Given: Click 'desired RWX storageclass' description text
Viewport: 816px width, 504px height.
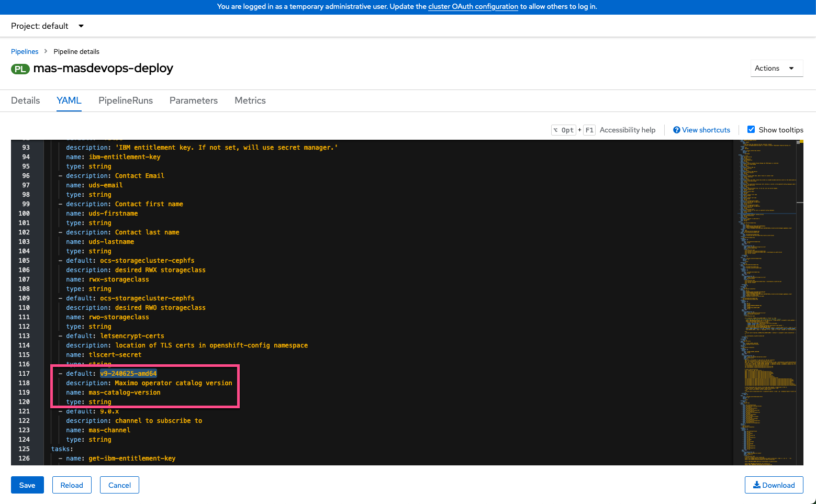Looking at the screenshot, I should pyautogui.click(x=160, y=270).
